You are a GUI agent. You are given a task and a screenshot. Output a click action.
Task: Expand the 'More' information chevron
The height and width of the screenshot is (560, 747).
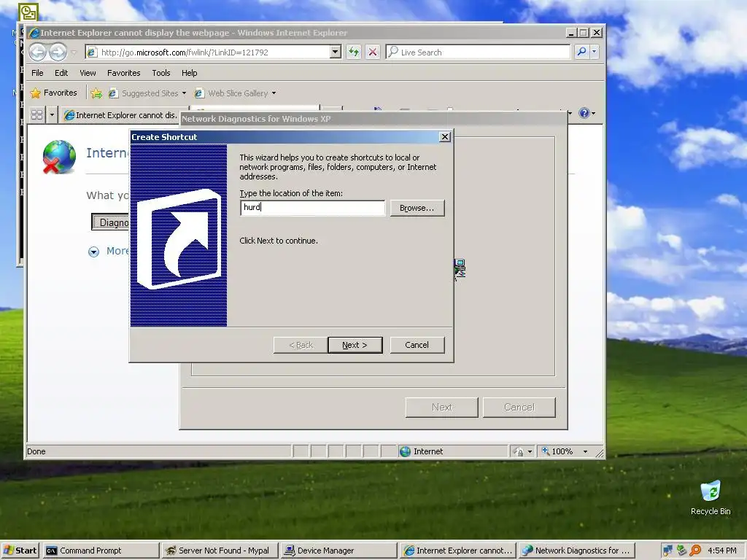(x=94, y=252)
